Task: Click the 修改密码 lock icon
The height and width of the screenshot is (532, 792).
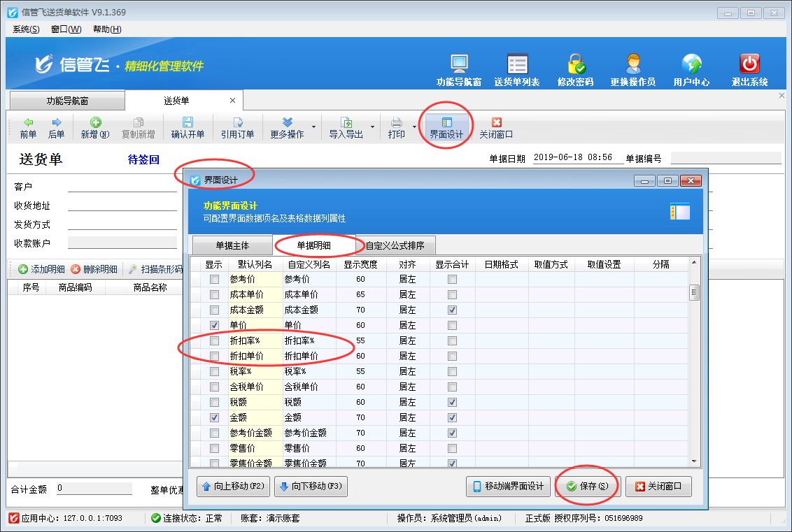Action: (x=576, y=64)
